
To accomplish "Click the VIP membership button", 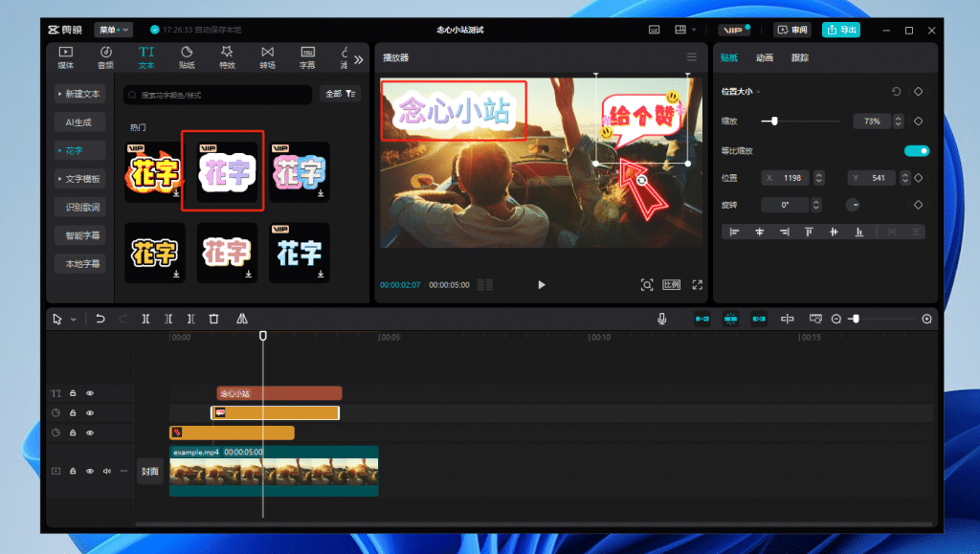I will (734, 30).
